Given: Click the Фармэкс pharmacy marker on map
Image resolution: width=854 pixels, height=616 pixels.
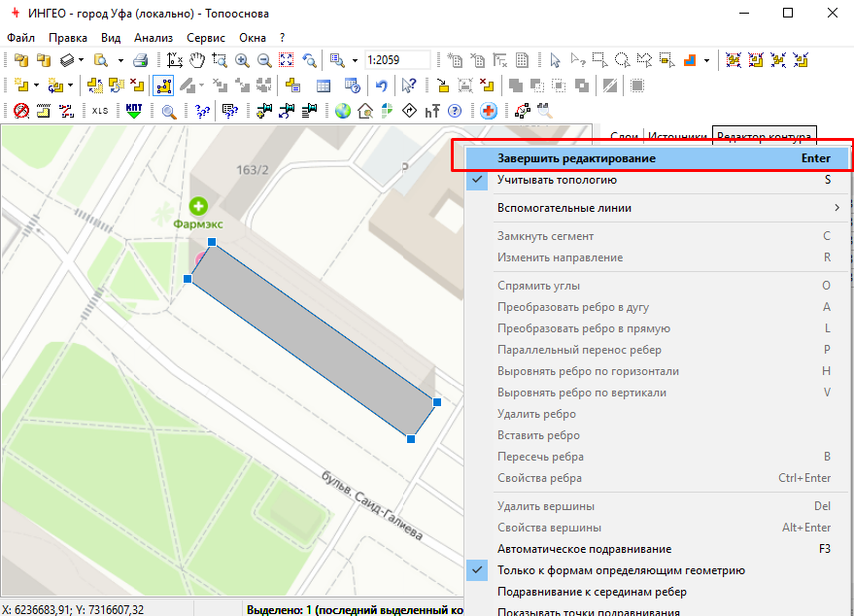Looking at the screenshot, I should click(x=198, y=206).
